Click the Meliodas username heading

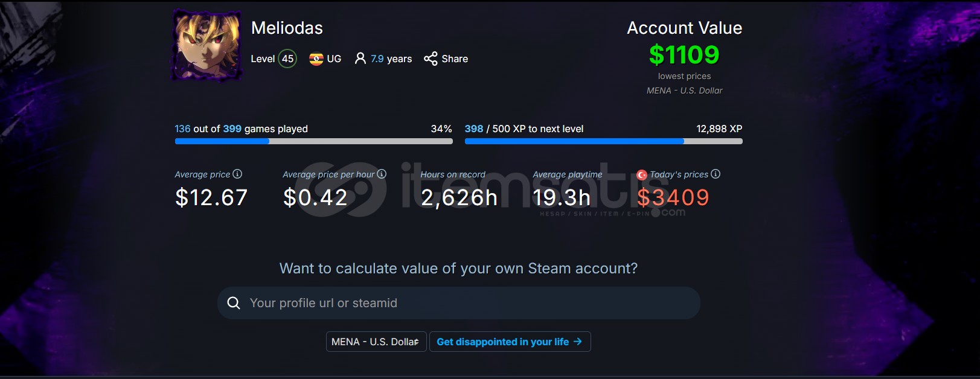coord(287,28)
